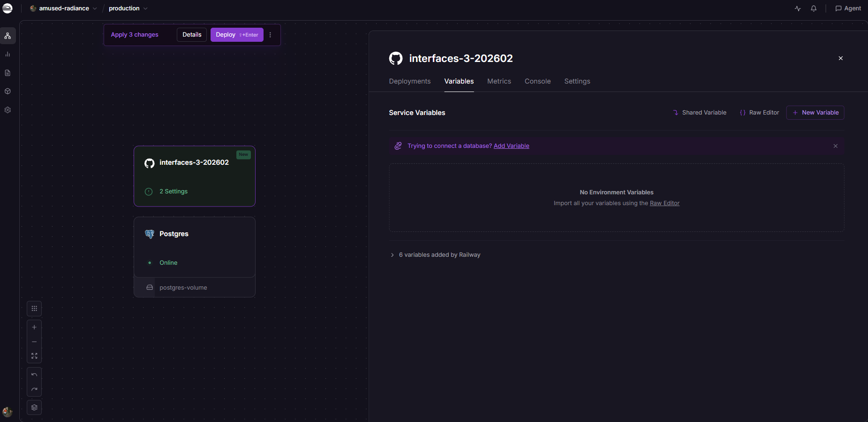868x422 pixels.
Task: Open the notifications bell
Action: [x=814, y=8]
